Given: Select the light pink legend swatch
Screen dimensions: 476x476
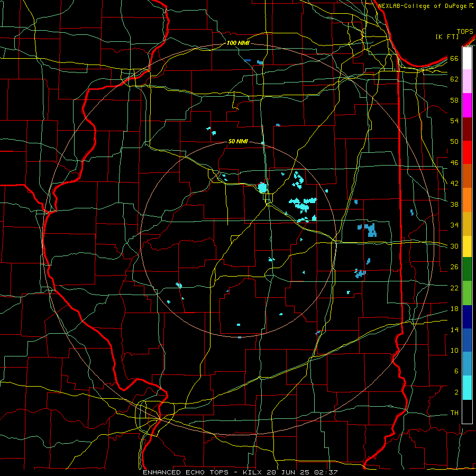Looking at the screenshot, I should pos(467,81).
